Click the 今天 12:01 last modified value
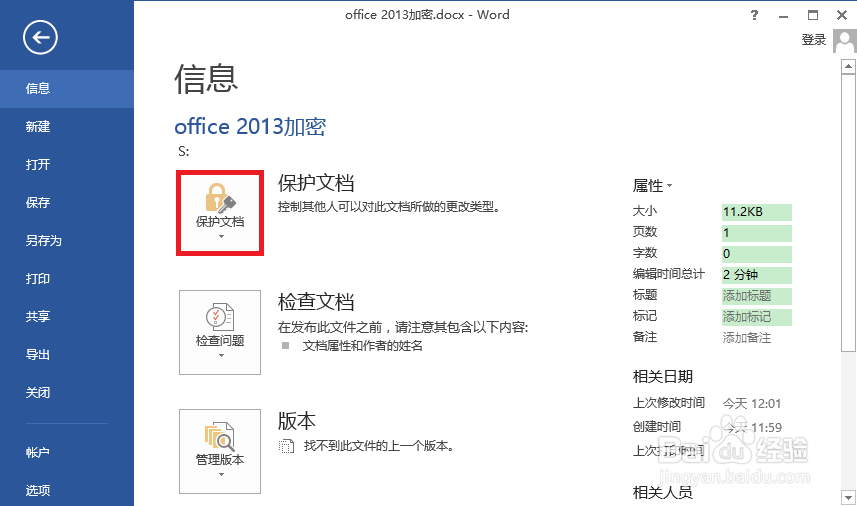The width and height of the screenshot is (857, 506). click(x=752, y=404)
